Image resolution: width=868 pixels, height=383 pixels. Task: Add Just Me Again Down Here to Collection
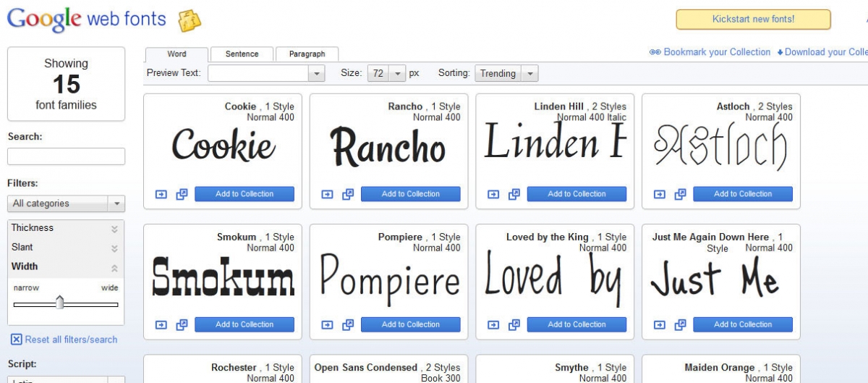click(x=743, y=324)
